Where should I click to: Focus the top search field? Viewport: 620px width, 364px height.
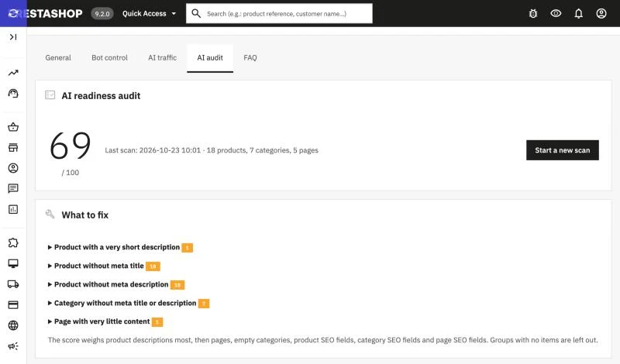(279, 13)
